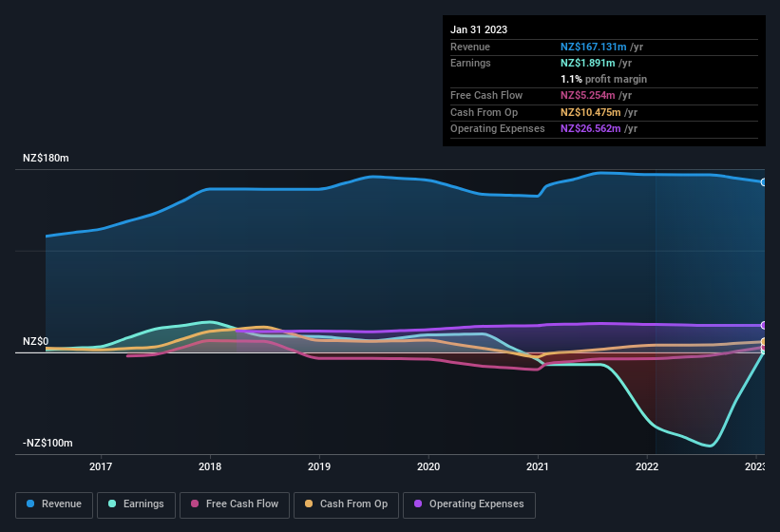This screenshot has height=532, width=780.
Task: Click the Jan 31 2023 tooltip date
Action: (479, 29)
